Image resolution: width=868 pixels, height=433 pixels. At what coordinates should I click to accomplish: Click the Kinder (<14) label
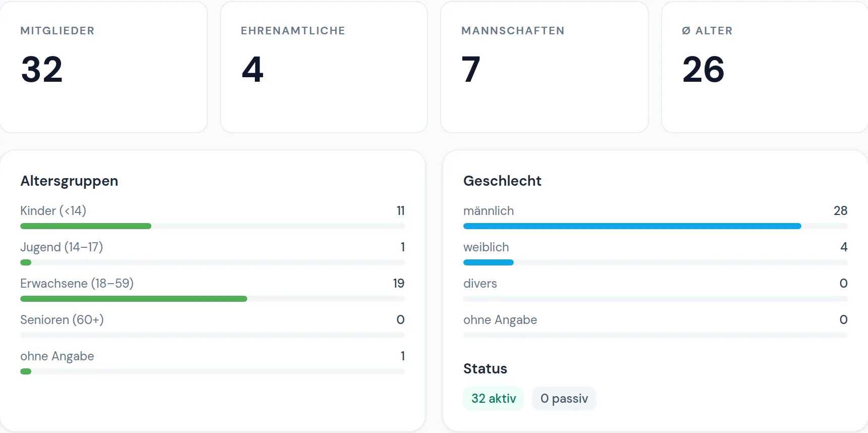53,210
